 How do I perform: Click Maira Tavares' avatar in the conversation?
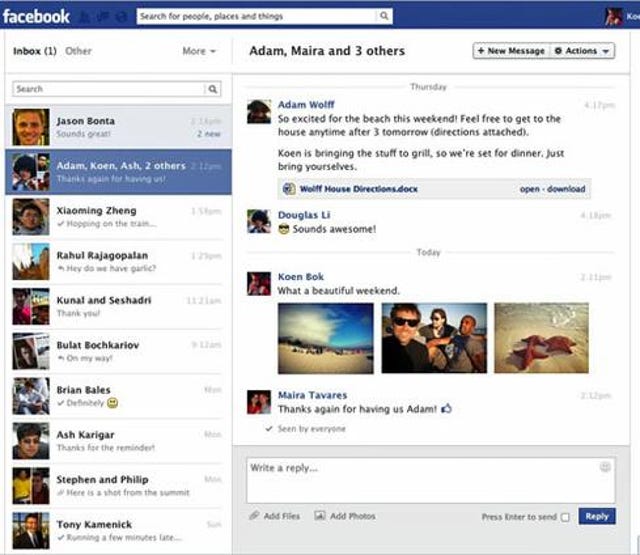click(x=259, y=402)
